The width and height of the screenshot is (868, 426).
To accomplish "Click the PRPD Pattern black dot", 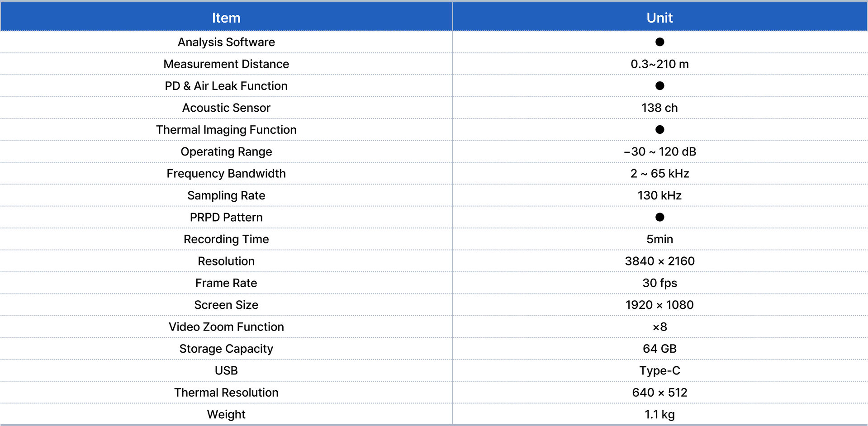I will [x=659, y=218].
